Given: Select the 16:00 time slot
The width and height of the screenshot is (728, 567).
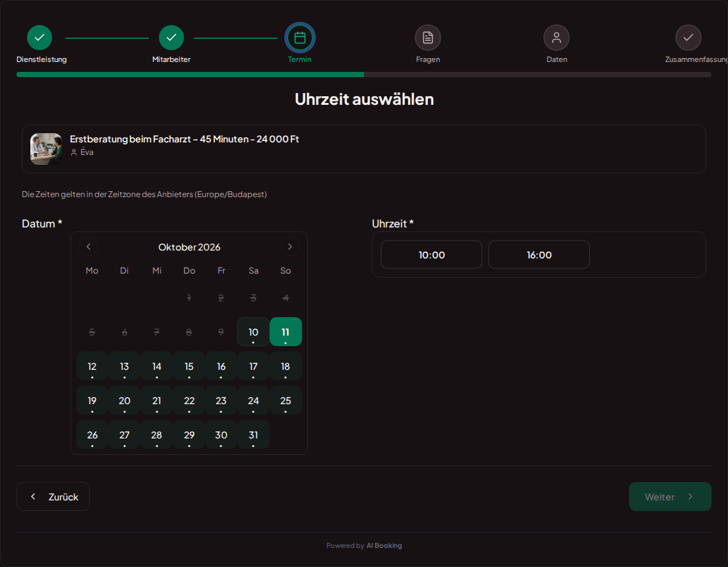Looking at the screenshot, I should tap(539, 254).
